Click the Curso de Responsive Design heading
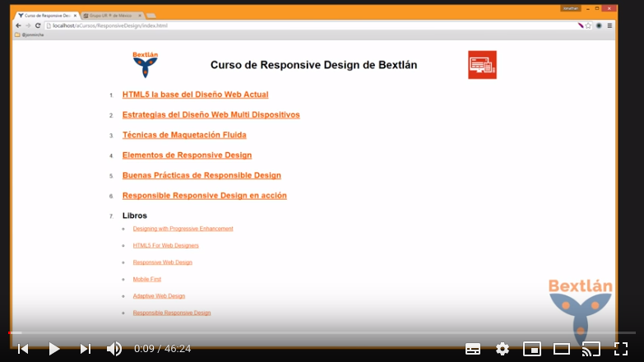This screenshot has width=644, height=362. pyautogui.click(x=314, y=65)
